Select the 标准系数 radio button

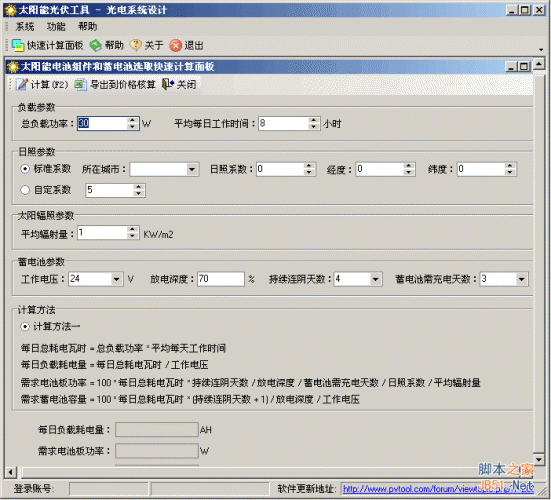pos(25,169)
